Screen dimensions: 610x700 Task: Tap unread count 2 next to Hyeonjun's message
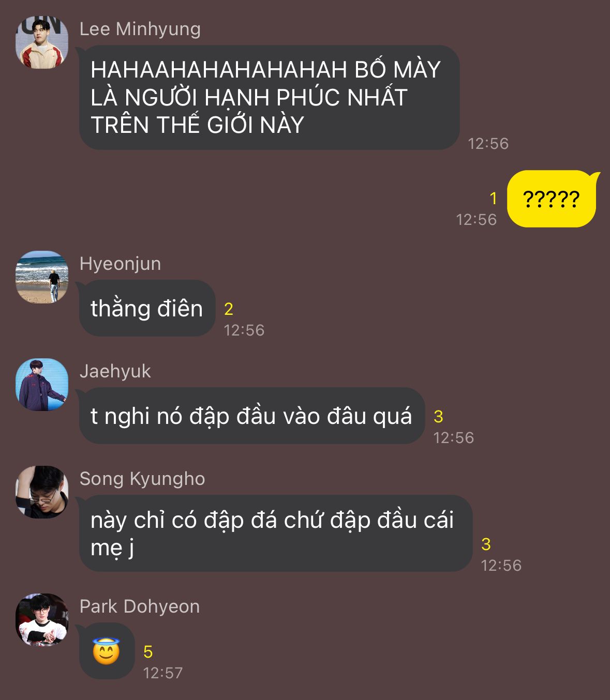coord(229,309)
